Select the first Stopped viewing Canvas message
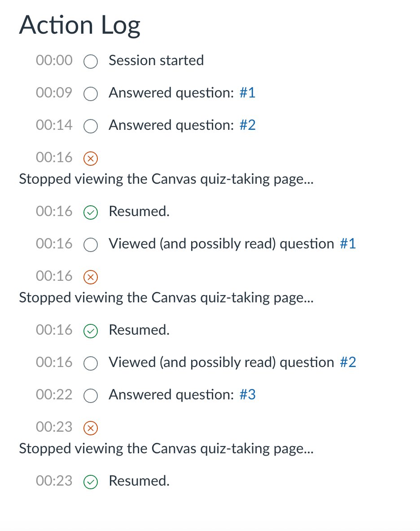 [x=166, y=179]
